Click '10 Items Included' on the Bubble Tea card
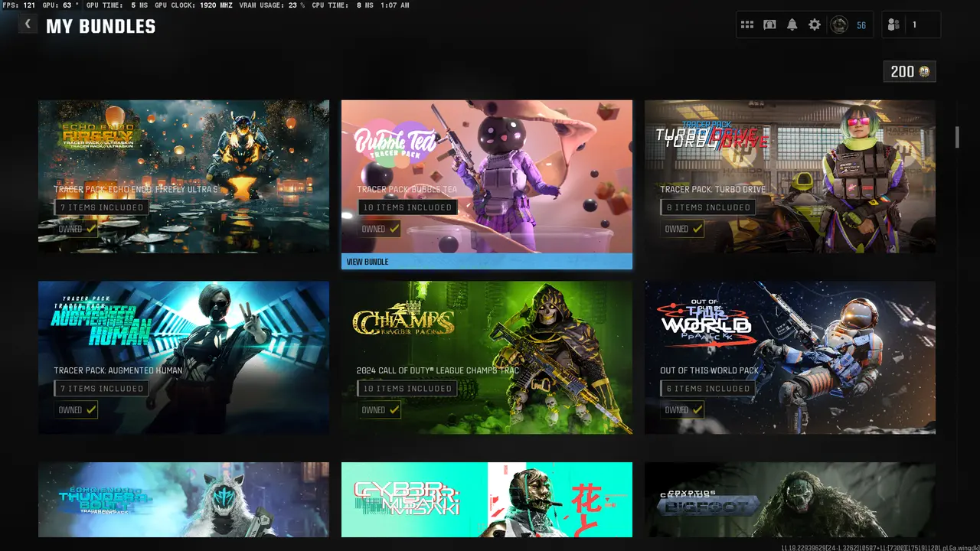The image size is (980, 551). [407, 207]
